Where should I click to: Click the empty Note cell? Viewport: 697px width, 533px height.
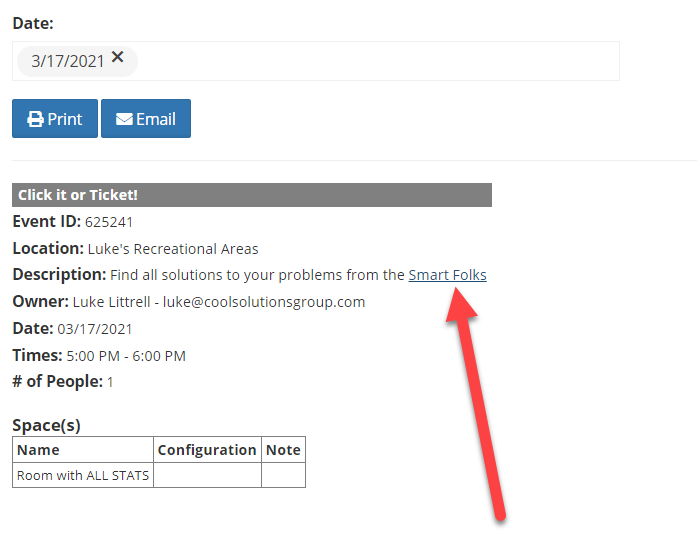click(283, 476)
